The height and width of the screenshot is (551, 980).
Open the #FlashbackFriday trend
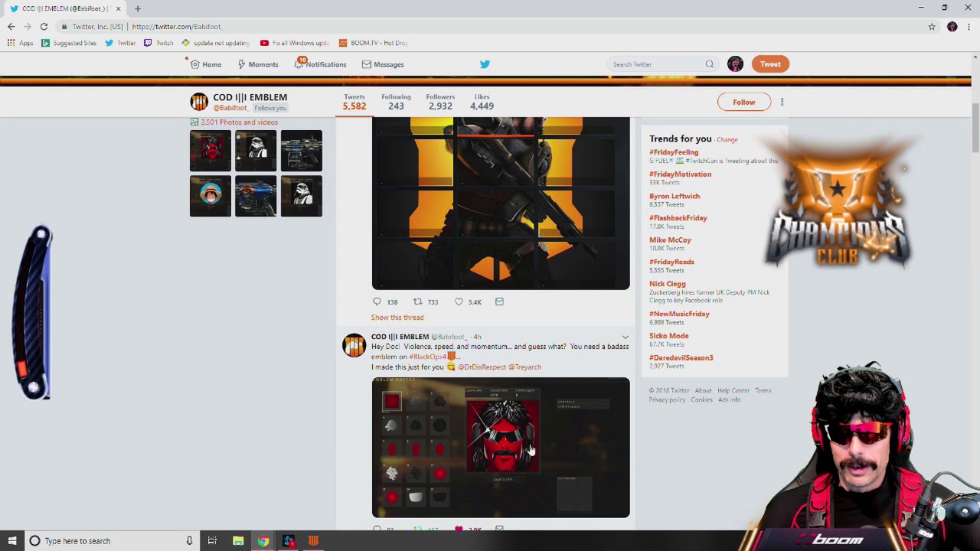pos(678,218)
